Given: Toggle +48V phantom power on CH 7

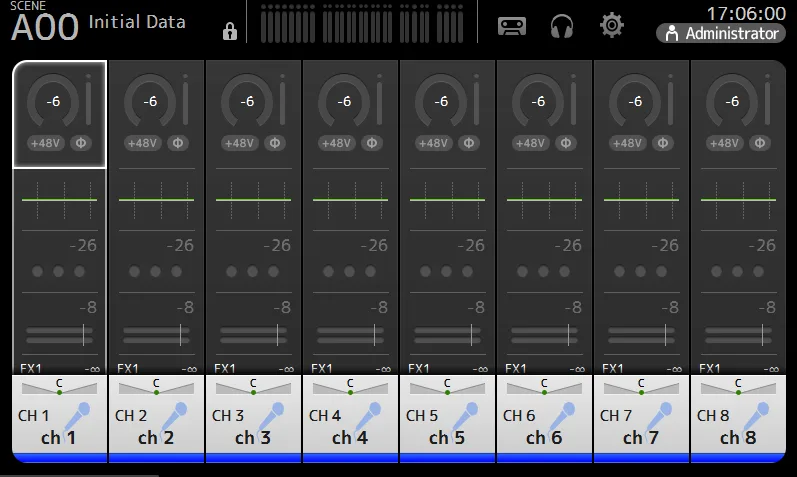Looking at the screenshot, I should (x=627, y=143).
